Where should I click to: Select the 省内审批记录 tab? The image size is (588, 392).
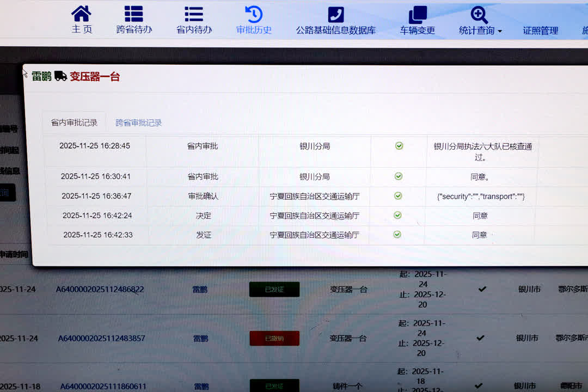(x=74, y=122)
